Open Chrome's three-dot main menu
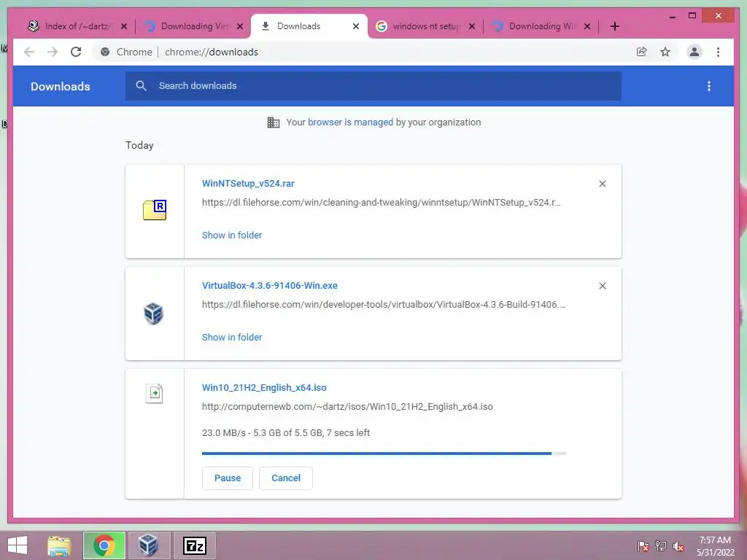This screenshot has width=747, height=560. tap(718, 52)
